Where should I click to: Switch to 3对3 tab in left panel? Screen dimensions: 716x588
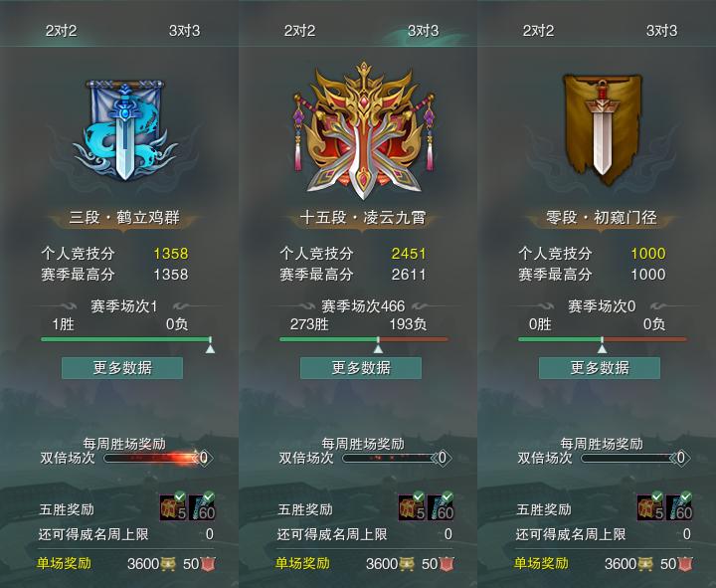(185, 31)
